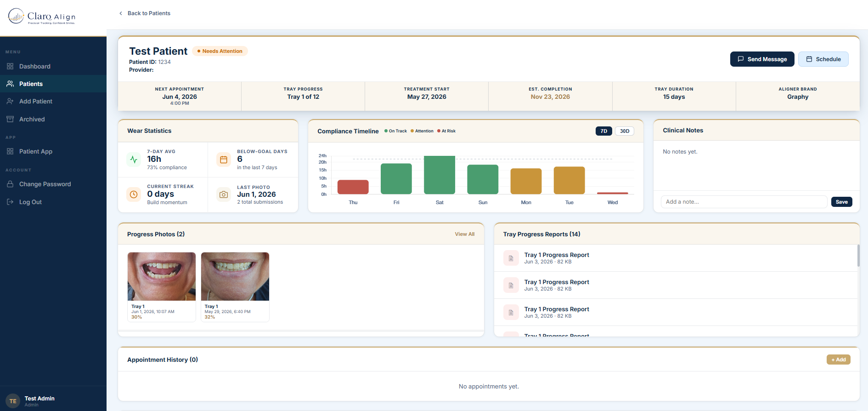
Task: Click the Tray Progress Reports scrollbar
Action: [x=858, y=256]
